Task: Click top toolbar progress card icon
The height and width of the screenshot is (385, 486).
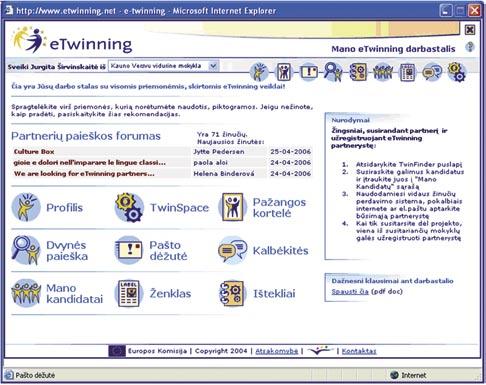Action: tap(284, 72)
